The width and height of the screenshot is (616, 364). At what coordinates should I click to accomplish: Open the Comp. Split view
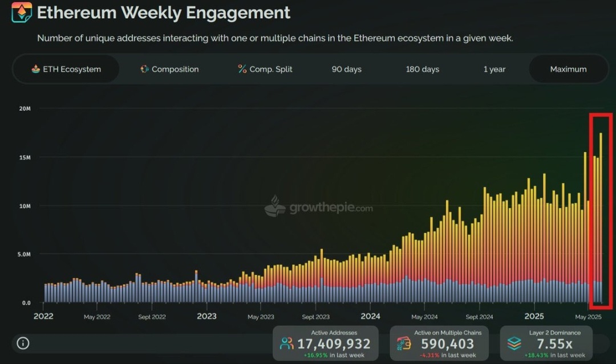pos(265,69)
